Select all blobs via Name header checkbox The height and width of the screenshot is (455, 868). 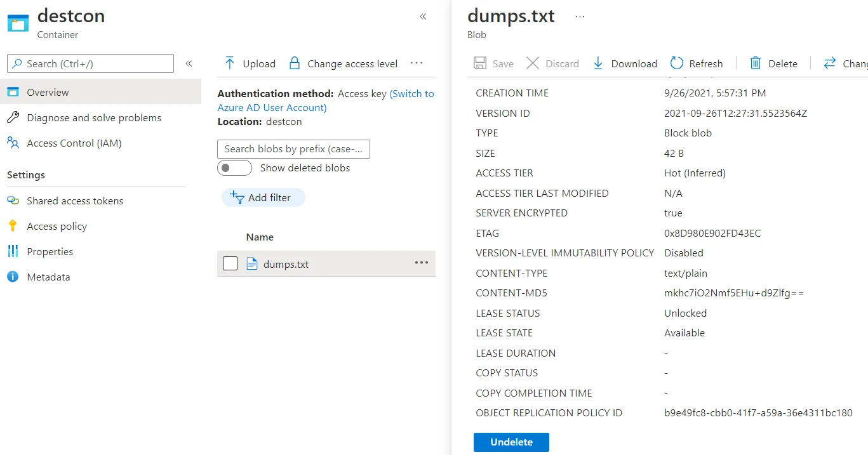click(230, 237)
